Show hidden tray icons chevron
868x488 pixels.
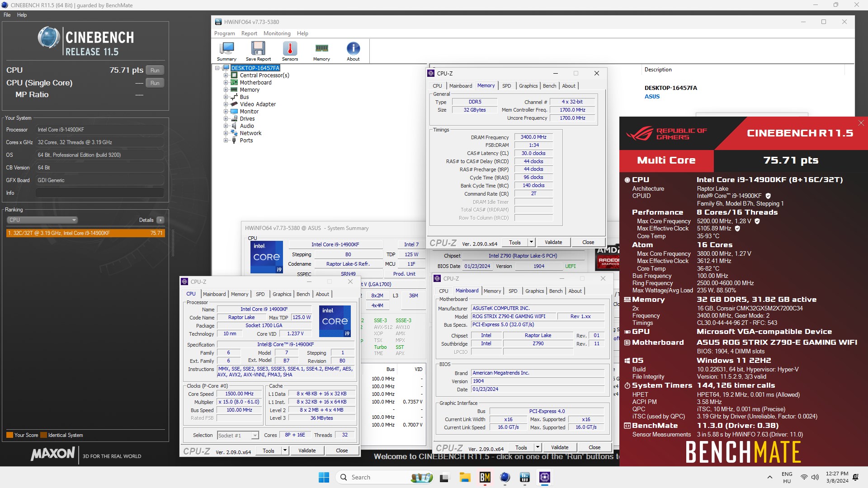pyautogui.click(x=769, y=477)
